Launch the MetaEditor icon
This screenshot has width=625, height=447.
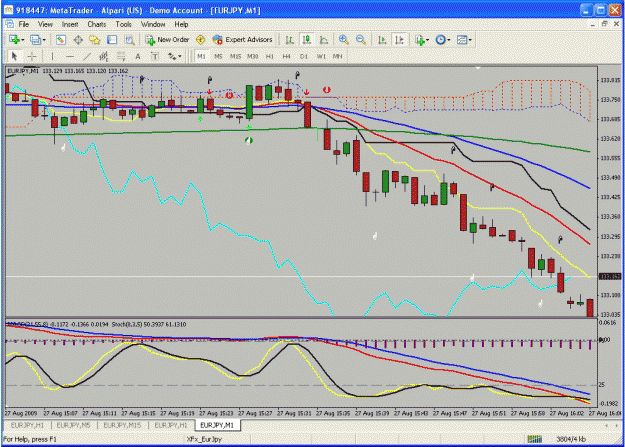(x=200, y=40)
